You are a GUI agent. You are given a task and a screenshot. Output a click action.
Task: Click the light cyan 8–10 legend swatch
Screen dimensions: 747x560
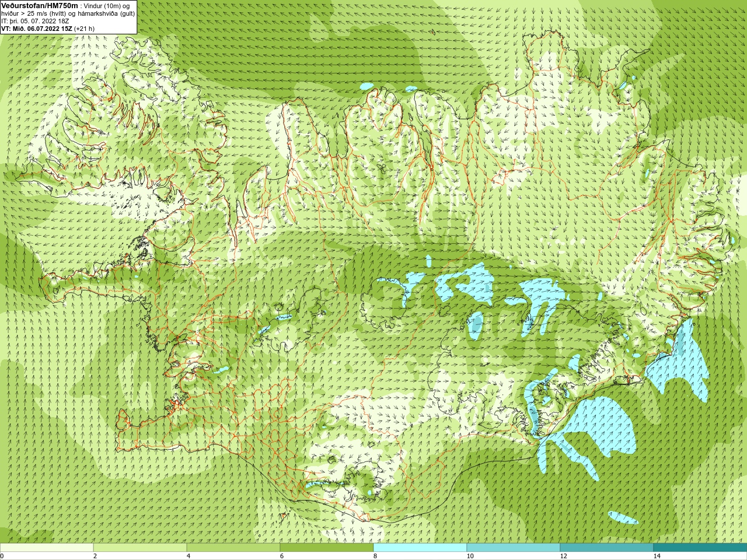pos(420,548)
